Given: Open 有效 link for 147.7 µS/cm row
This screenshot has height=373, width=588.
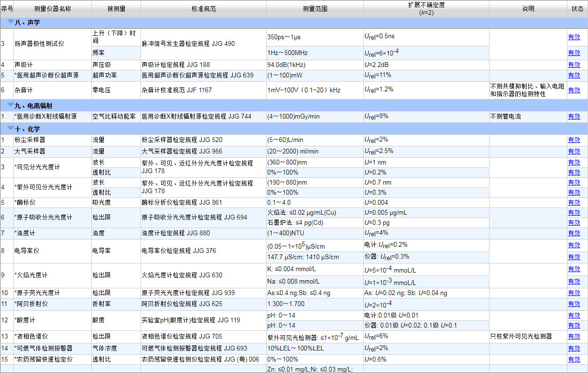Looking at the screenshot, I should (574, 257).
